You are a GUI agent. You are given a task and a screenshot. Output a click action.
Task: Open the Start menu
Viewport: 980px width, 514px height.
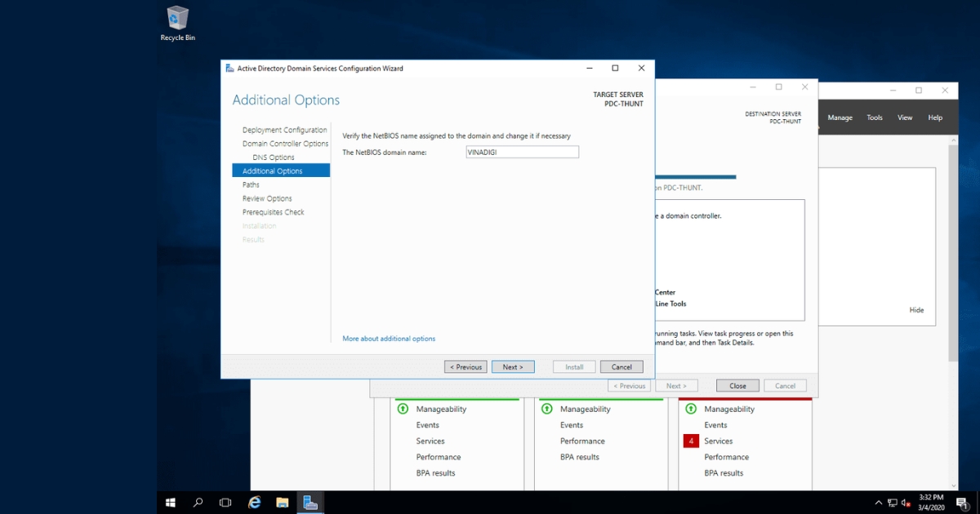(170, 503)
